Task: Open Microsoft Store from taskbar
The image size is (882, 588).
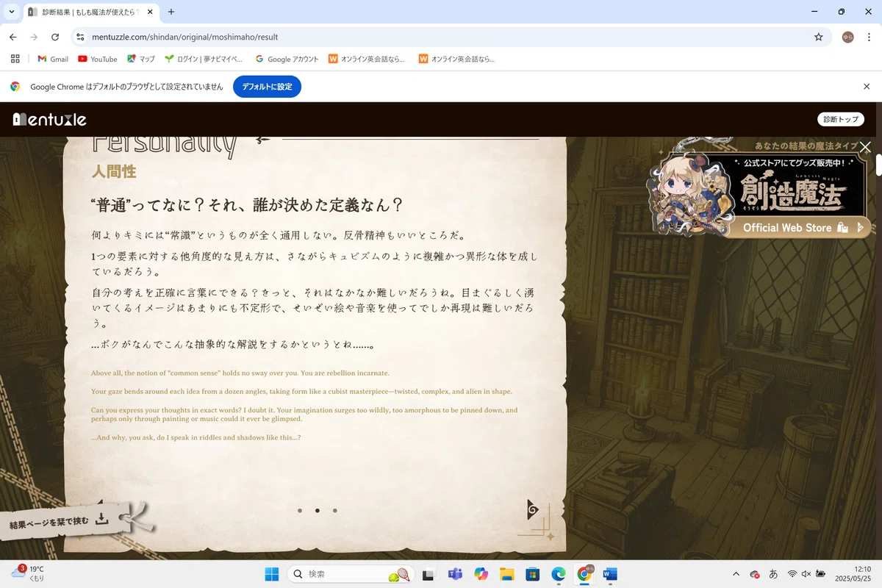Action: [x=532, y=574]
